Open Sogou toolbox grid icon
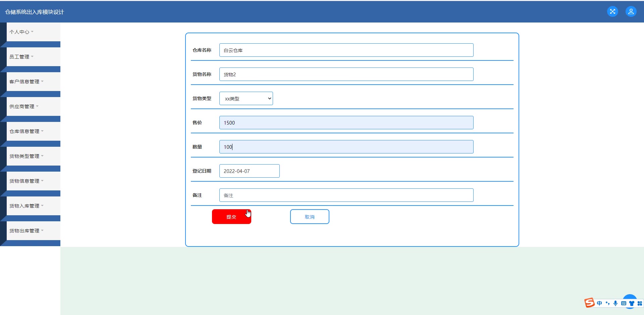Screen dimensions: 644x315 point(640,303)
